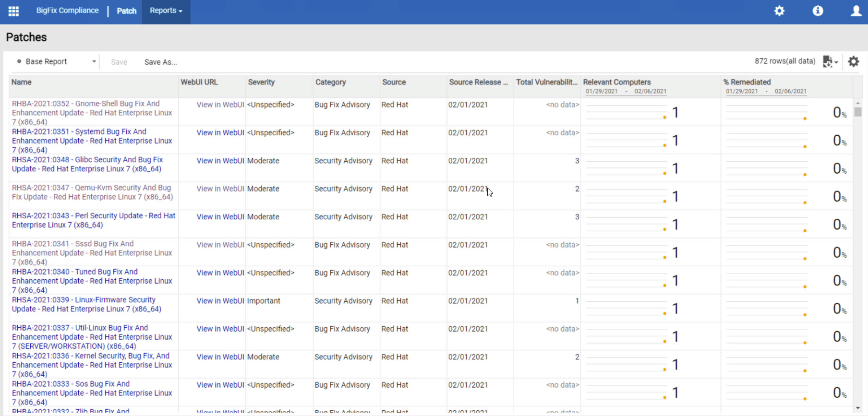Click the info icon in header
The width and height of the screenshot is (868, 416).
(818, 11)
